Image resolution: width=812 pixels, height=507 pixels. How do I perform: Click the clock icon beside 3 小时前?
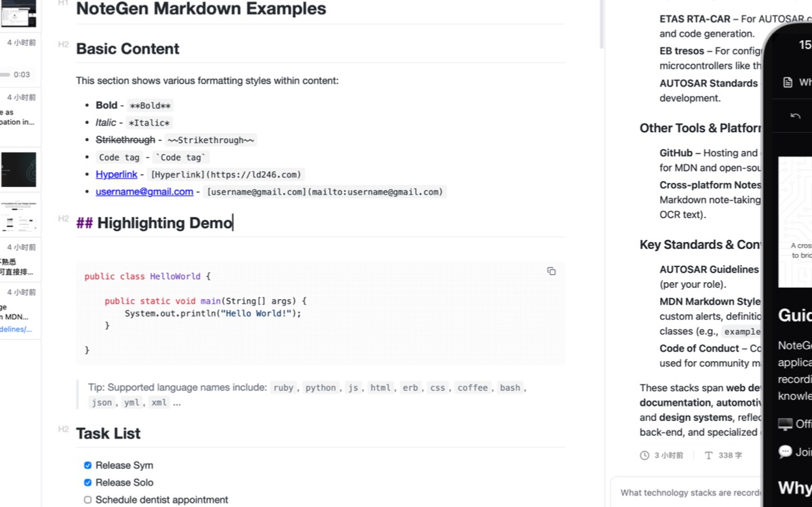point(644,455)
